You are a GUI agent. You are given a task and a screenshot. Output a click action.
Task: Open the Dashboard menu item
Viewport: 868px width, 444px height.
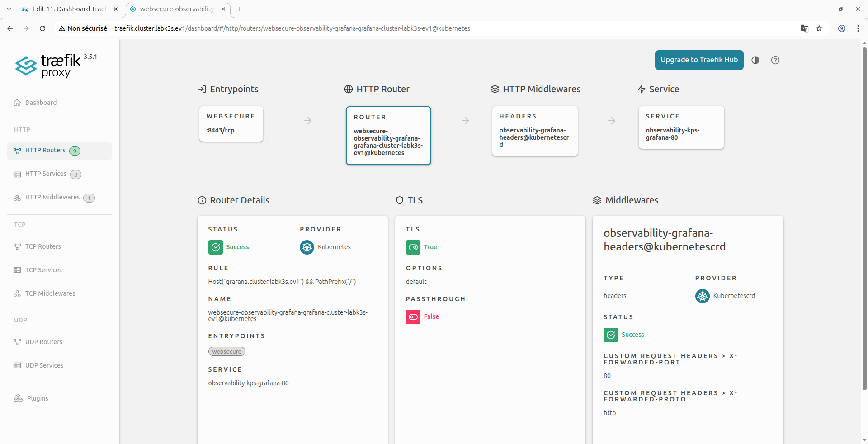pos(60,103)
